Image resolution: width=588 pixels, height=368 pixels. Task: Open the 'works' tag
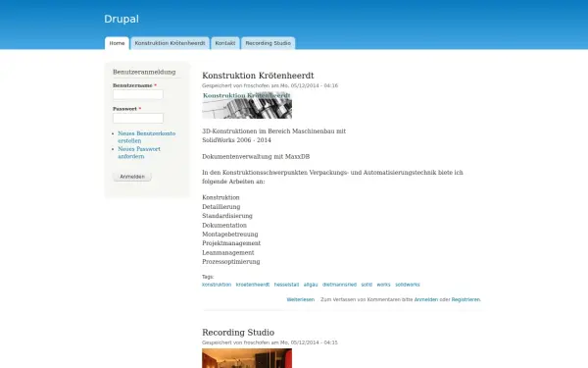coord(383,285)
